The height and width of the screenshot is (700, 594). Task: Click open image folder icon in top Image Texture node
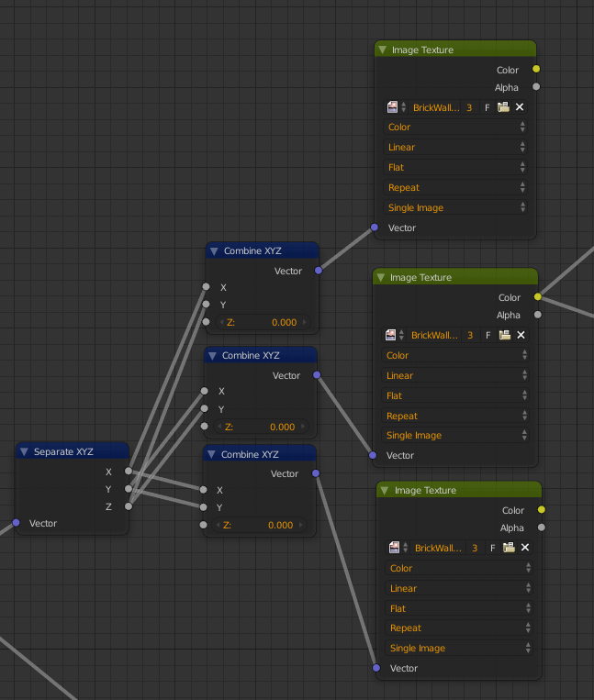coord(503,107)
